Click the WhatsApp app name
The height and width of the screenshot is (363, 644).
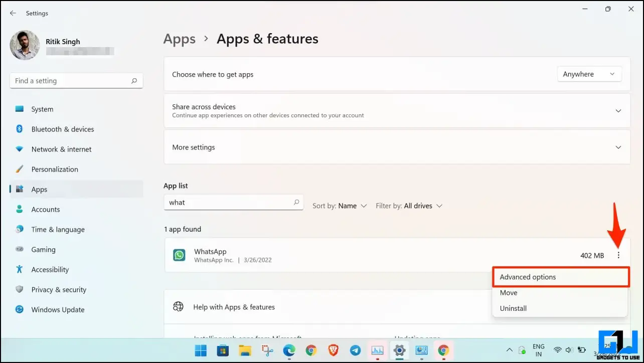tap(210, 252)
